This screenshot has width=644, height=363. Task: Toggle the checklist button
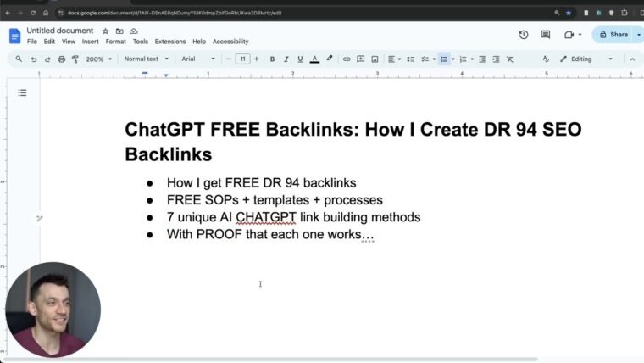[425, 59]
